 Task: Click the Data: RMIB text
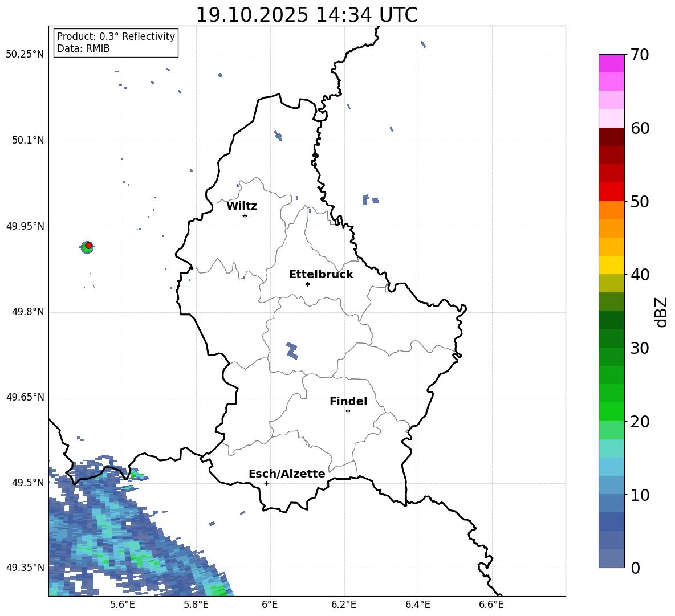point(83,48)
